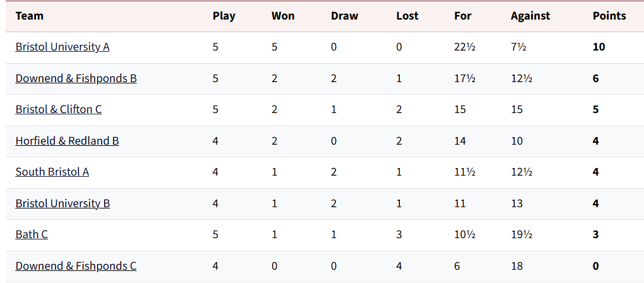Click the Draw column header
644x283 pixels.
tap(344, 16)
